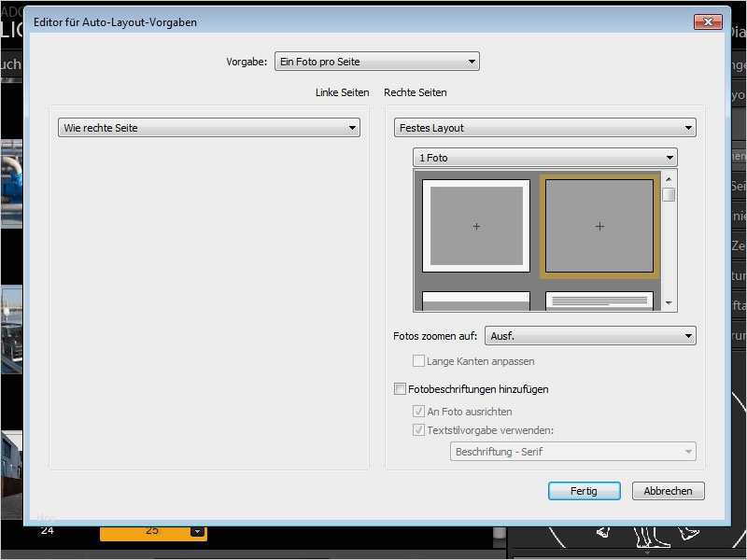Open the 'Festes Layout' dropdown

[x=545, y=128]
